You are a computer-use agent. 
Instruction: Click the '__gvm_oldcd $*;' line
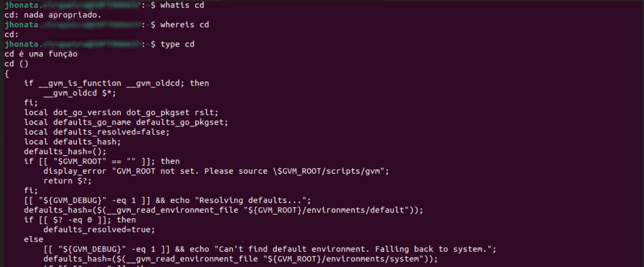click(x=80, y=93)
